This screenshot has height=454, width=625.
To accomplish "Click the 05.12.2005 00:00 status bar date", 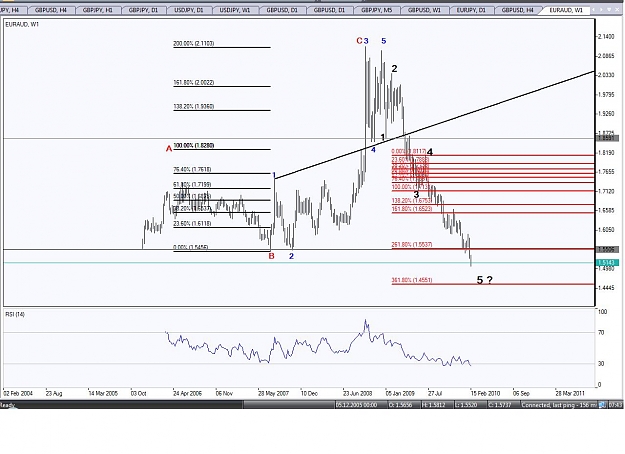I will pyautogui.click(x=357, y=405).
